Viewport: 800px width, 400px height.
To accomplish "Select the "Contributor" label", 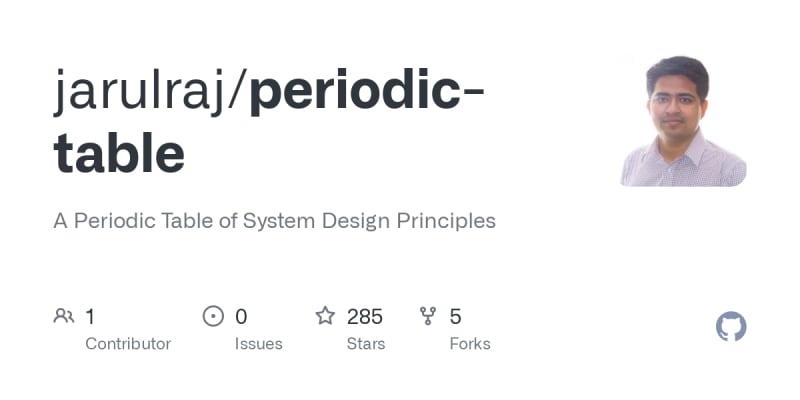I will (x=128, y=344).
